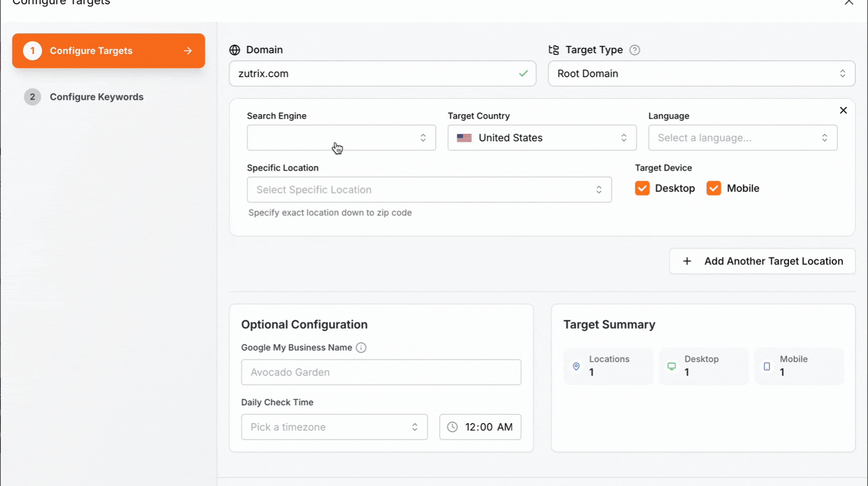The image size is (868, 486).
Task: Click the globe icon beside Domain
Action: [x=235, y=50]
